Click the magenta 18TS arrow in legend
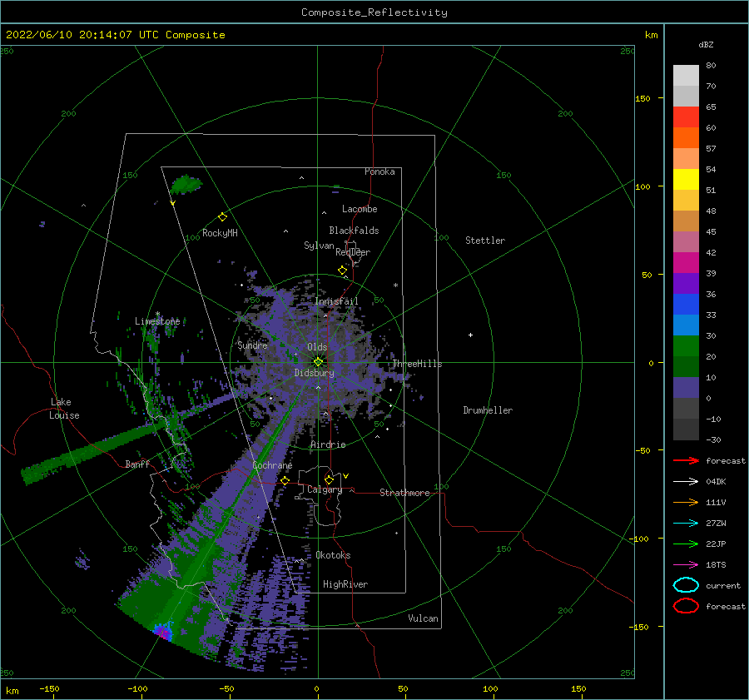This screenshot has width=749, height=700. click(686, 565)
